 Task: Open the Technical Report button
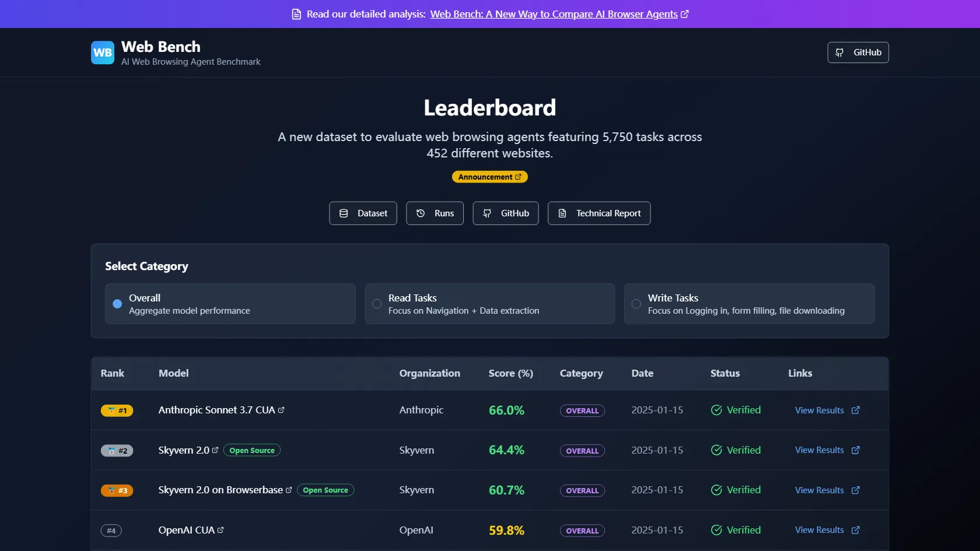click(599, 213)
